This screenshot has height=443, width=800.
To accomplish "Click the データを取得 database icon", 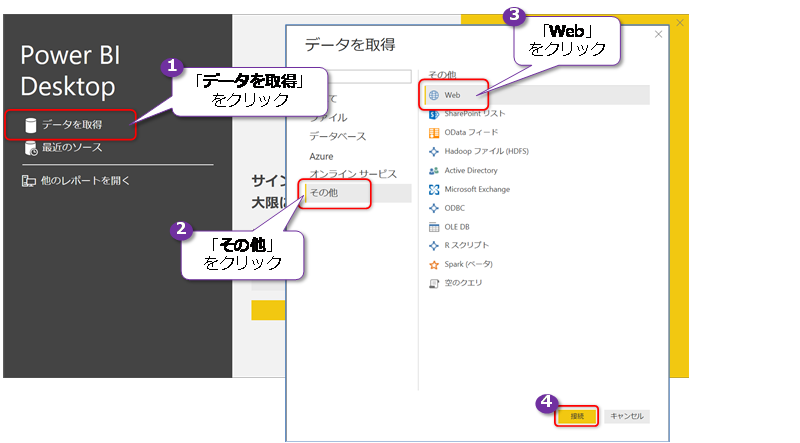I will [x=31, y=125].
